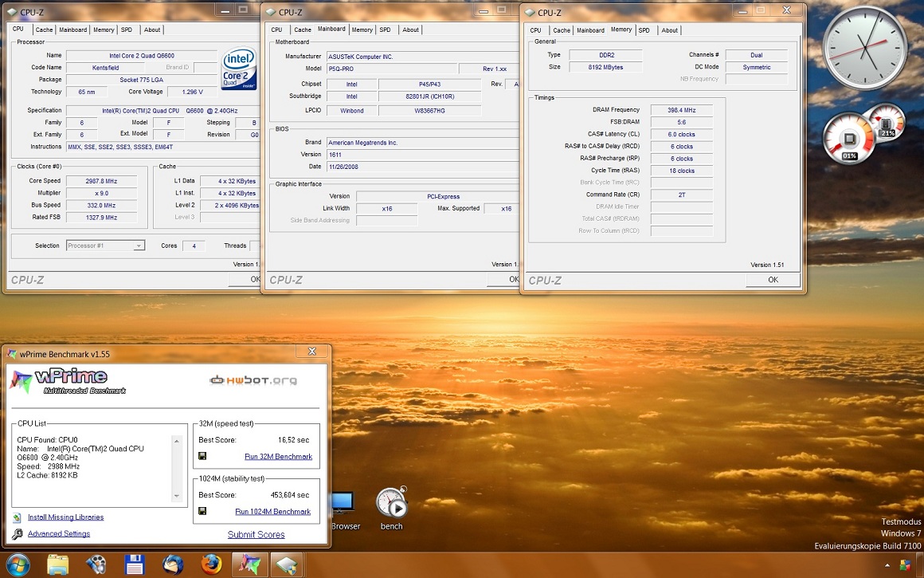924x578 pixels.
Task: Open About tab in the middle CPU-Z window
Action: tap(411, 29)
